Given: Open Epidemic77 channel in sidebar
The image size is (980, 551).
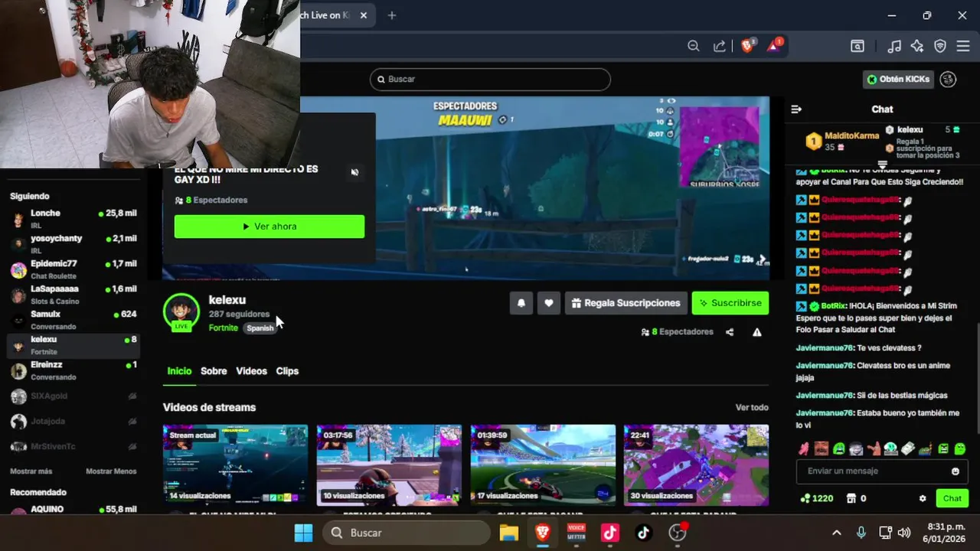Looking at the screenshot, I should (x=73, y=269).
